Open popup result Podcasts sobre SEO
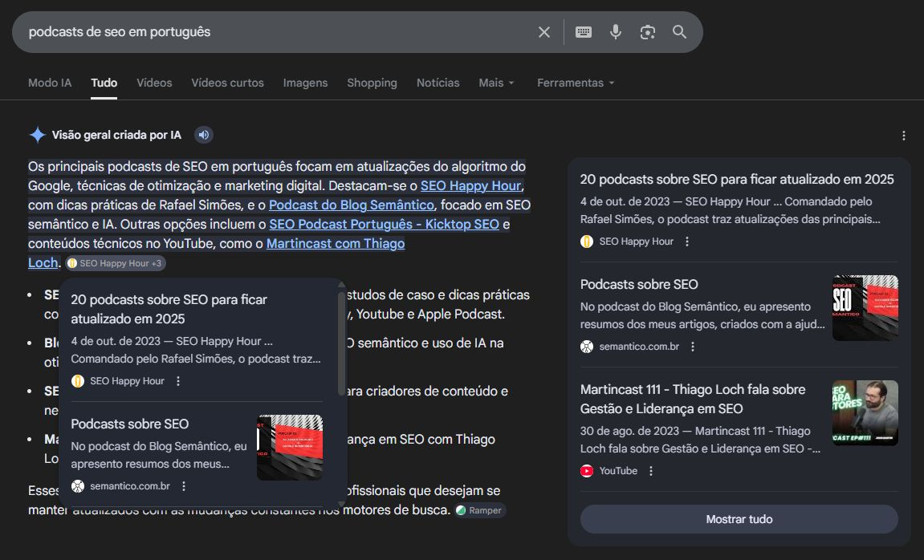 click(x=129, y=424)
